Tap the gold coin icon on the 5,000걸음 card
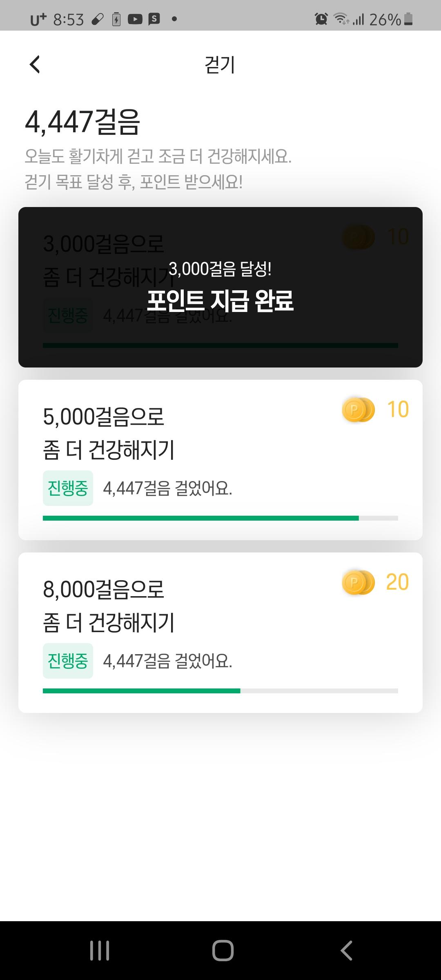Image resolution: width=441 pixels, height=980 pixels. pos(358,410)
